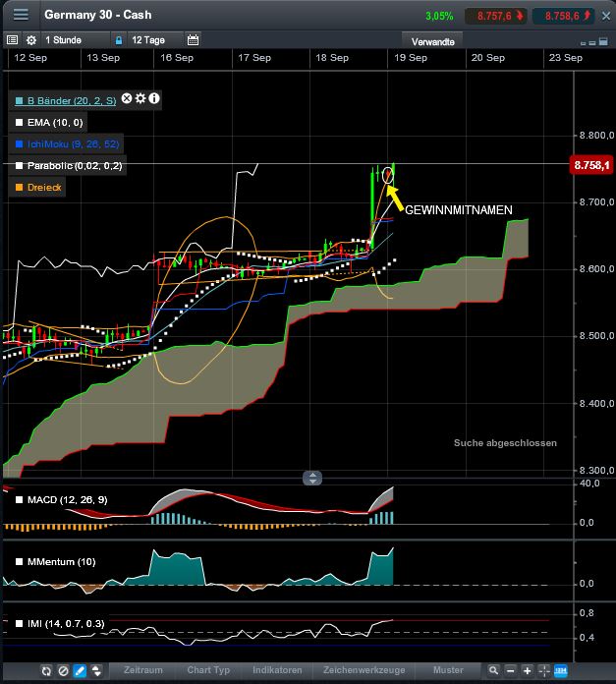Open chart settings gear in top toolbar
The image size is (616, 684).
tap(31, 40)
